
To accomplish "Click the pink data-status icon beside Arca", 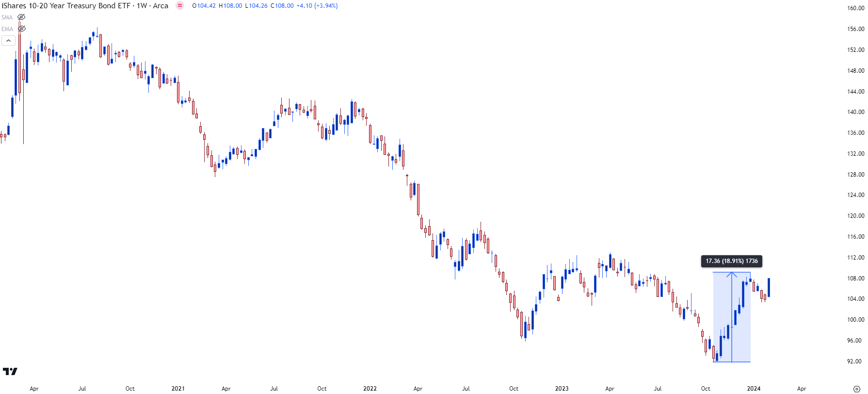I will (180, 6).
